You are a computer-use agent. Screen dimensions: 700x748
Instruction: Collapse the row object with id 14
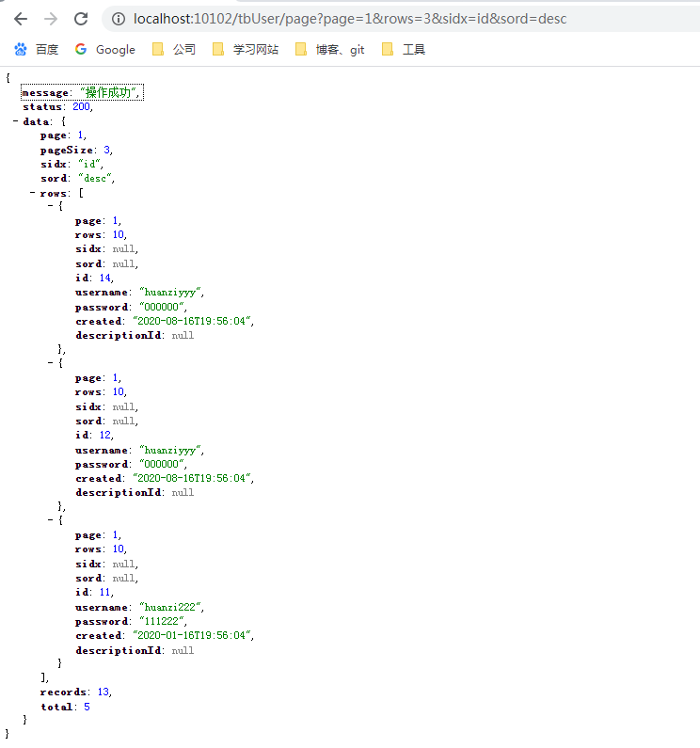(50, 207)
